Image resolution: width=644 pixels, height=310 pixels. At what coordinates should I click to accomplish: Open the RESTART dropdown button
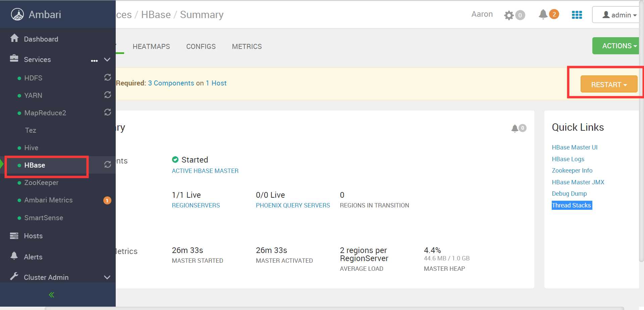[x=609, y=84]
